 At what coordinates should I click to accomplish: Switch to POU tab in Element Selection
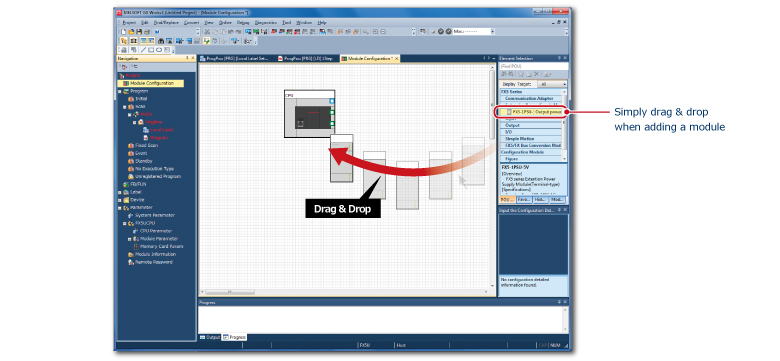coord(507,199)
